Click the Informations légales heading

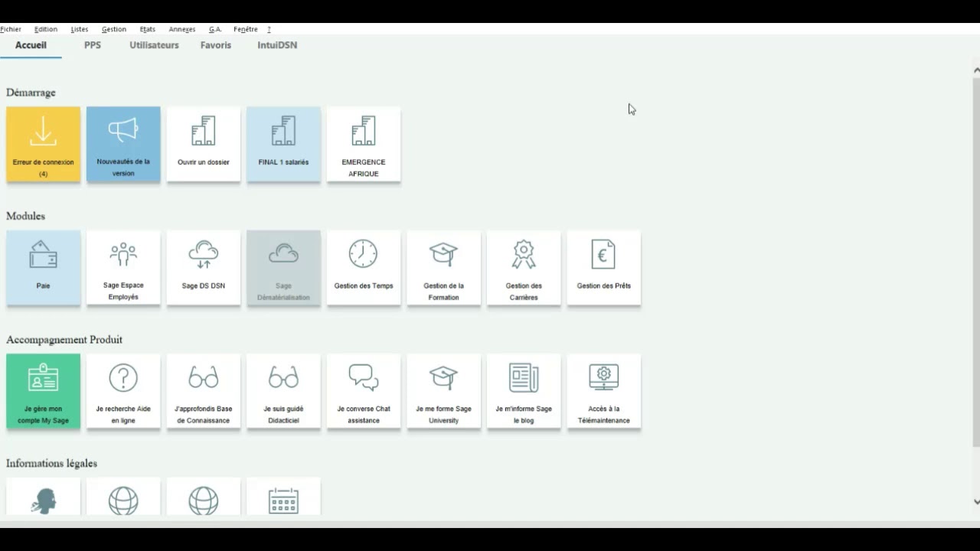click(51, 463)
